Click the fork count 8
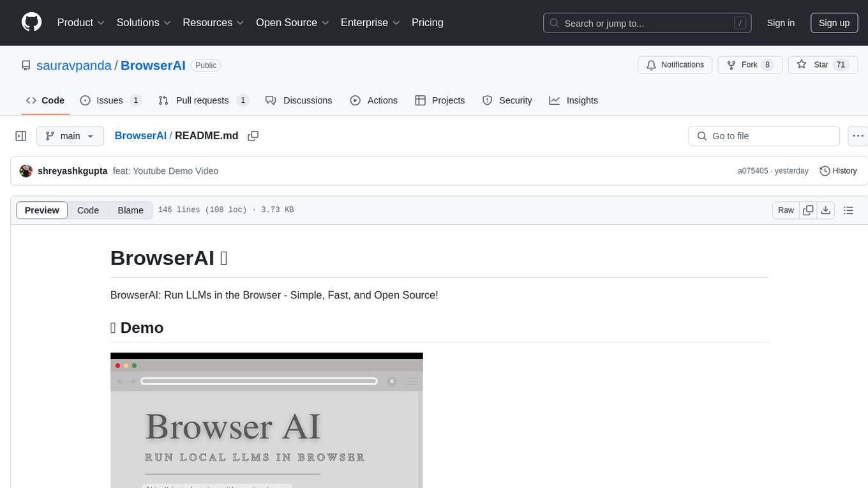This screenshot has width=868, height=488. 767,65
